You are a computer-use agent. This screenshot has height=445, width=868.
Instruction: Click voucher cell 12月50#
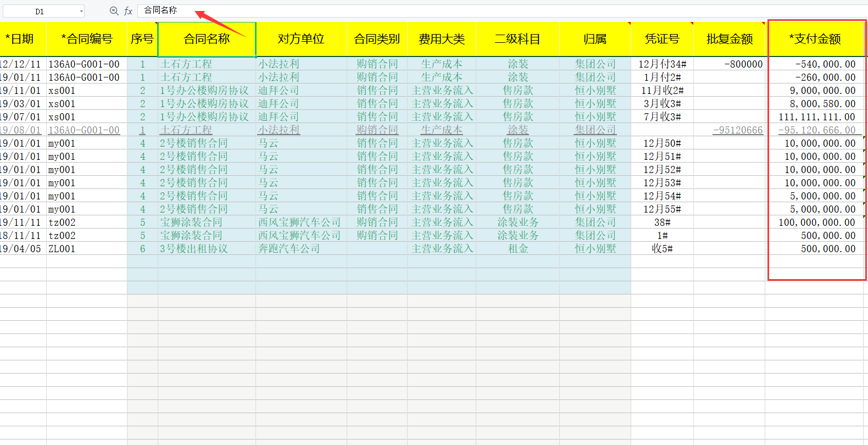(x=662, y=143)
